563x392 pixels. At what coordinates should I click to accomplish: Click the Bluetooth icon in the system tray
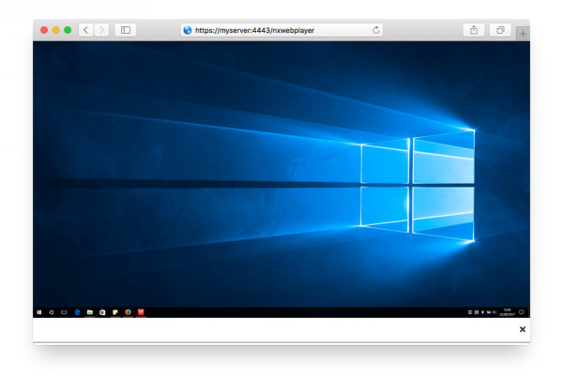point(482,312)
